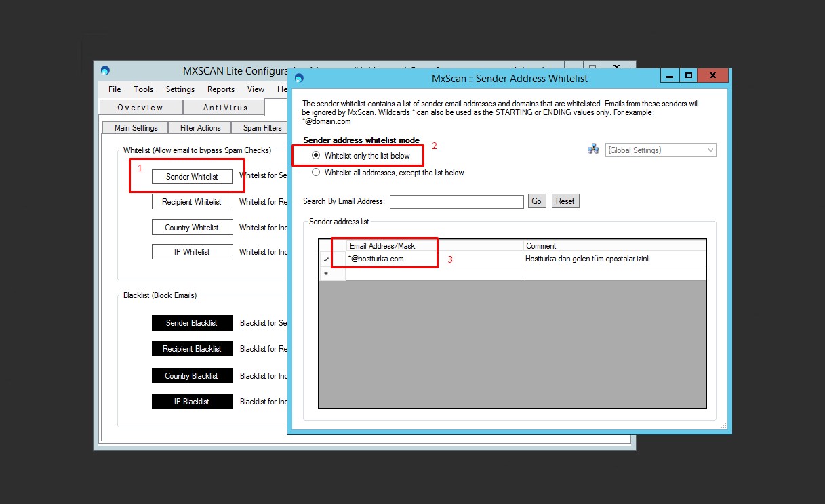Click the Go search button
This screenshot has width=825, height=504.
536,201
